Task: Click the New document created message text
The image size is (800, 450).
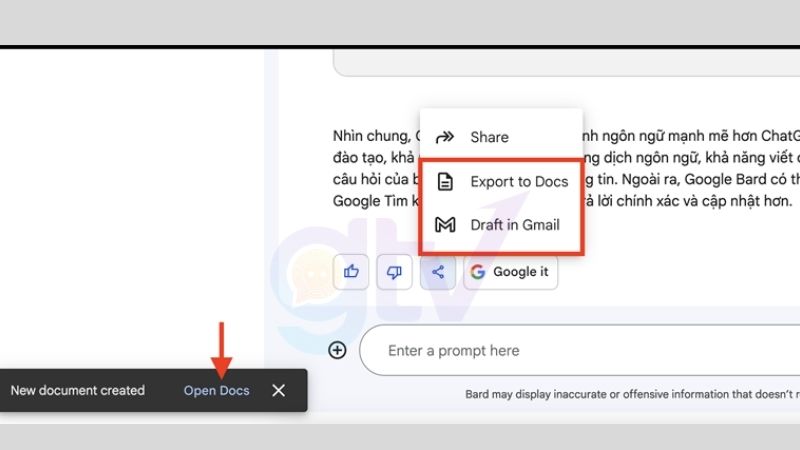Action: [78, 390]
